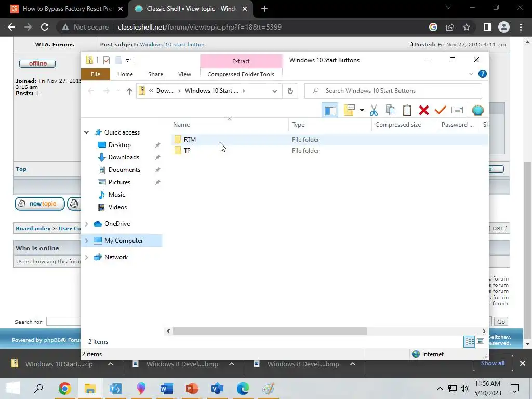Select Downloads in the navigation pane
Viewport: 532px width, 399px height.
pos(124,157)
